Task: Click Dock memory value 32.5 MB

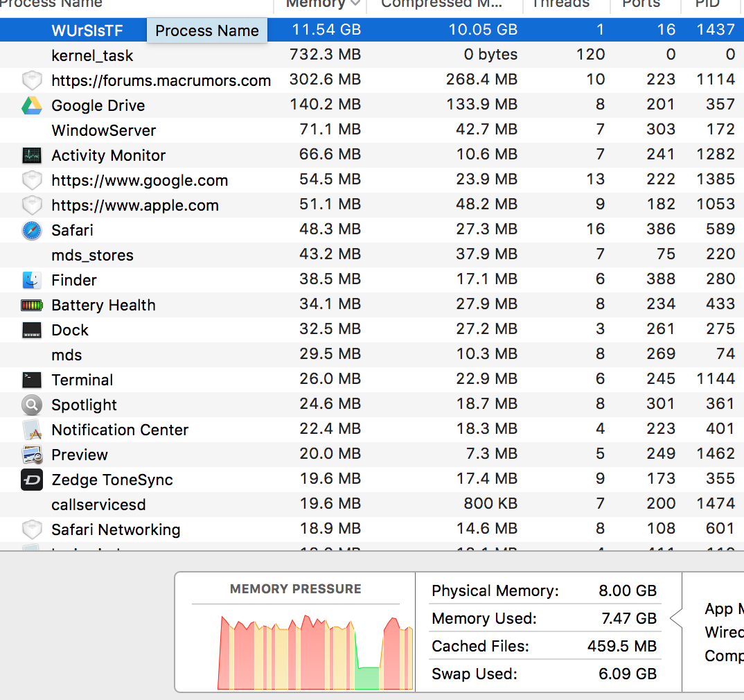Action: click(x=330, y=329)
